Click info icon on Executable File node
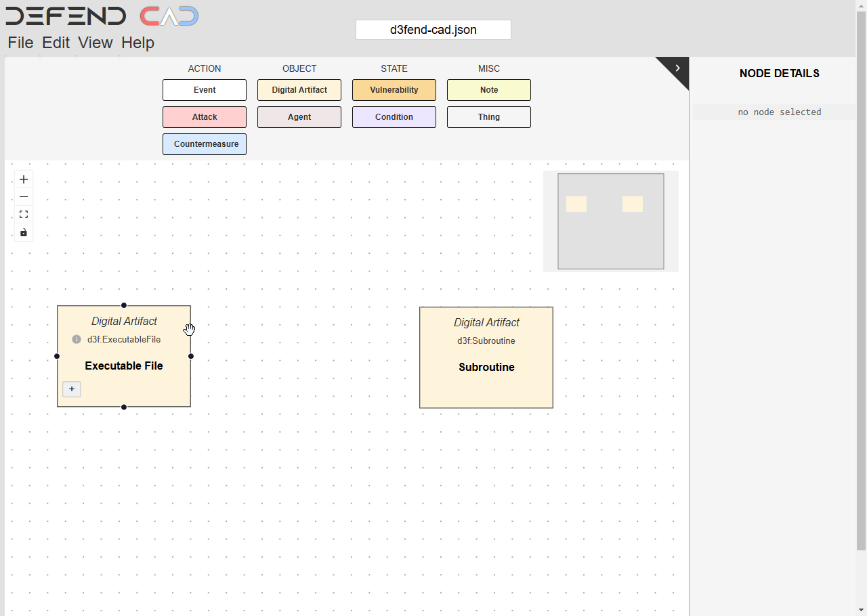Viewport: 867px width, 616px height. 77,339
